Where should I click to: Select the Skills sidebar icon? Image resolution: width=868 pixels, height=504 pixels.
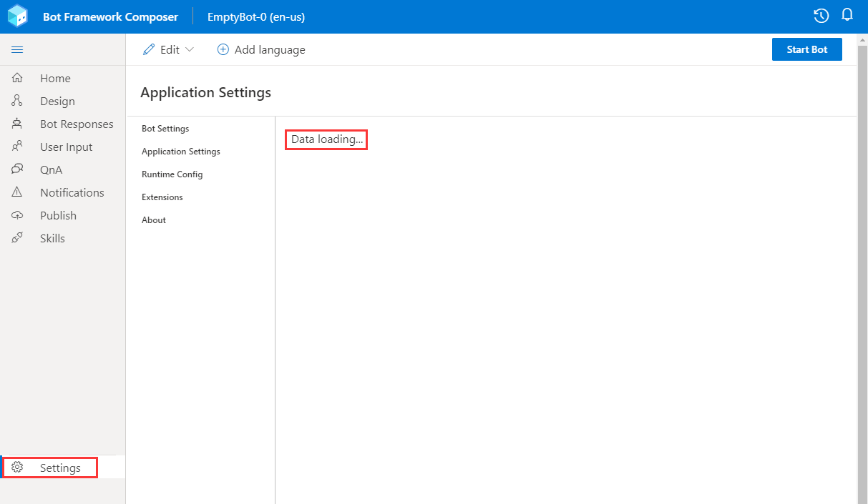pos(17,238)
